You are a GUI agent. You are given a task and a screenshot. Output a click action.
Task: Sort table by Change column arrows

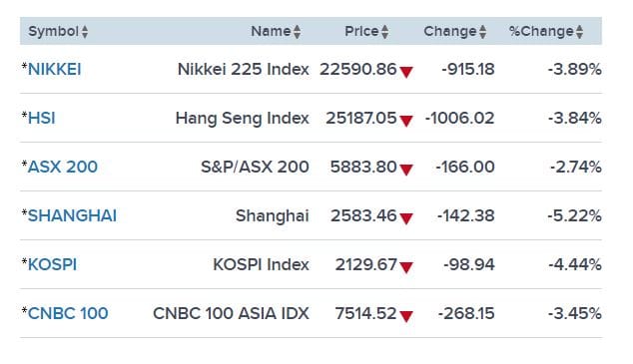pos(483,32)
